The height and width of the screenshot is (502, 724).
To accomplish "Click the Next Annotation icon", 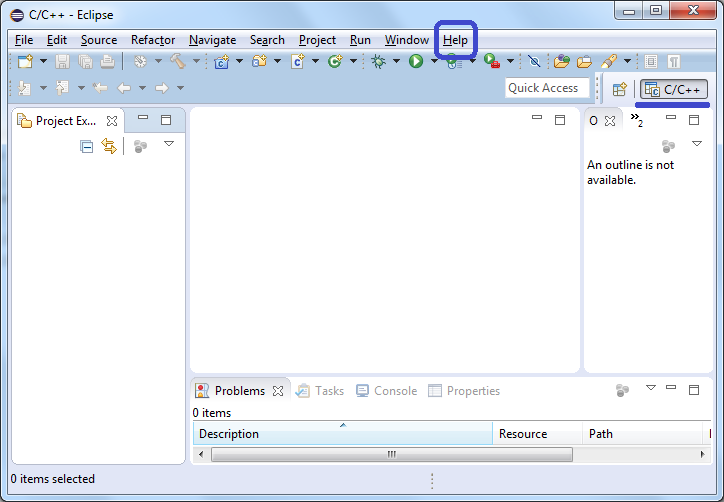I will pos(24,88).
